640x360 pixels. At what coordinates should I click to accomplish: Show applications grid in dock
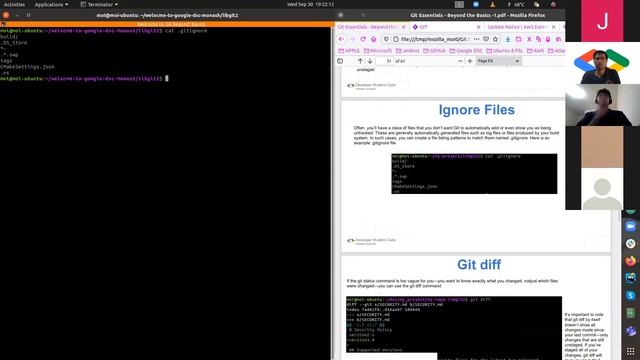coord(631,352)
